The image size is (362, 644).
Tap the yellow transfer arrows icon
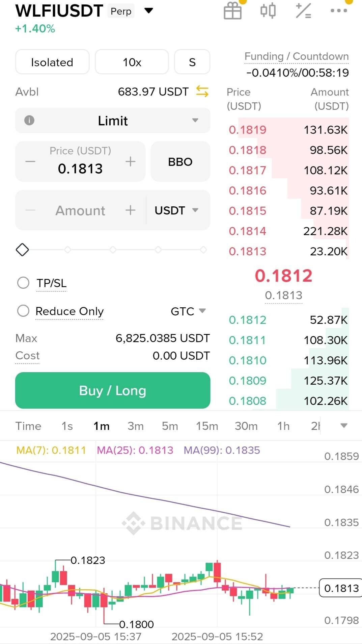click(202, 92)
